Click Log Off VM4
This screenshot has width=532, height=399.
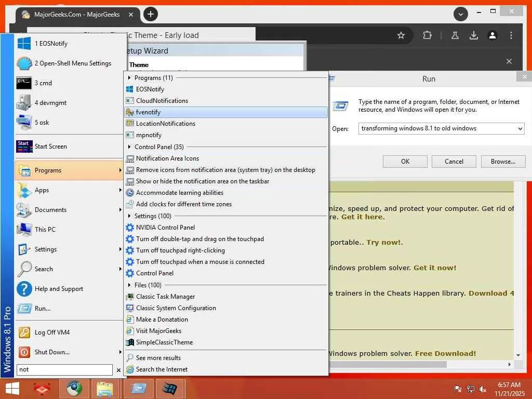[x=70, y=332]
